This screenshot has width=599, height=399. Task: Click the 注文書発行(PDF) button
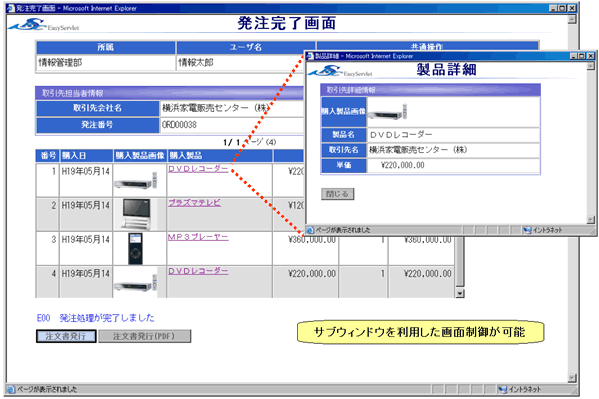[x=145, y=336]
